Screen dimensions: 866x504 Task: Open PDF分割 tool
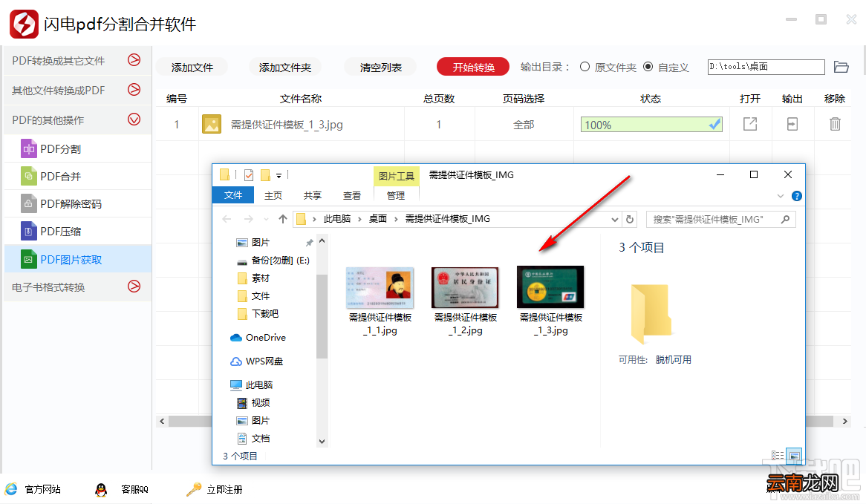[78, 149]
